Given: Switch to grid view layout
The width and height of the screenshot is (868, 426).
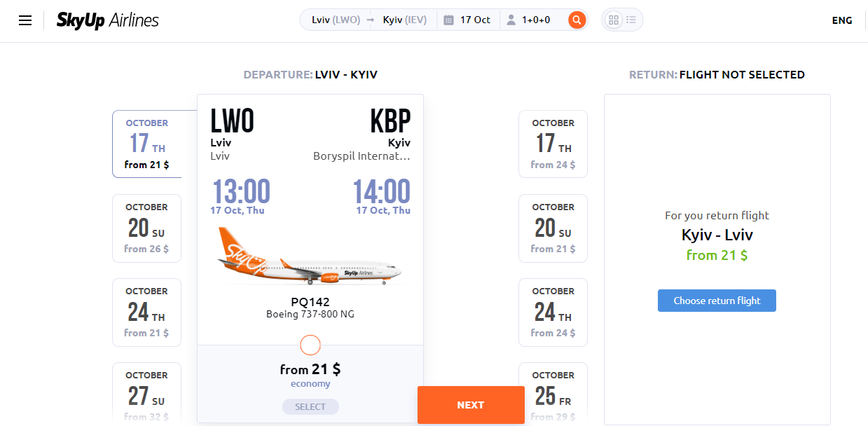Looking at the screenshot, I should (614, 20).
